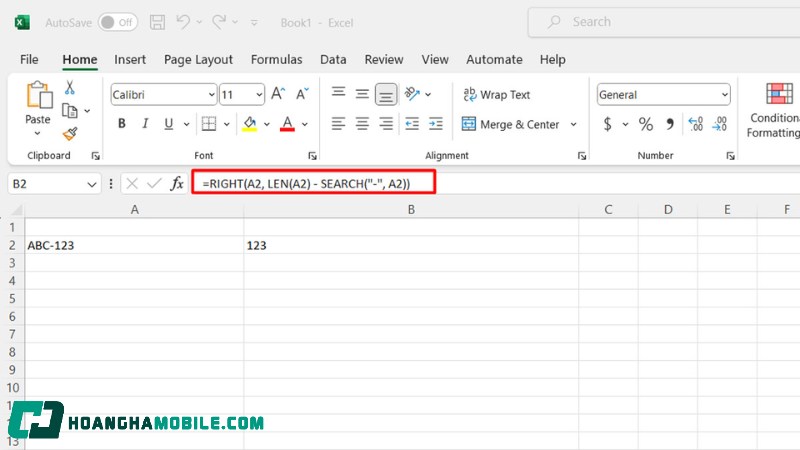Open the Automate tab
Viewport: 800px width, 450px height.
[494, 60]
